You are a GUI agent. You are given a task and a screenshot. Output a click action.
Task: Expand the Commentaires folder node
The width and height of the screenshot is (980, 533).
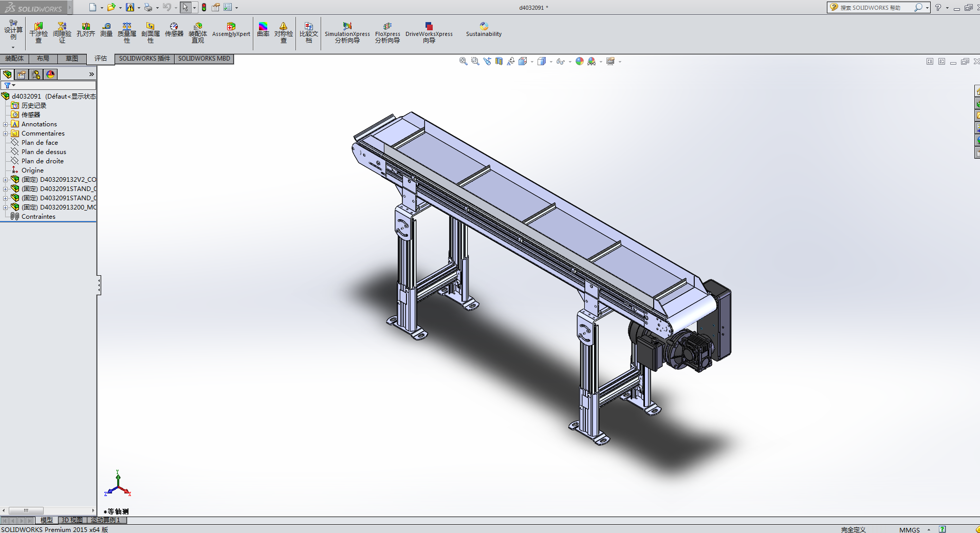(5, 134)
